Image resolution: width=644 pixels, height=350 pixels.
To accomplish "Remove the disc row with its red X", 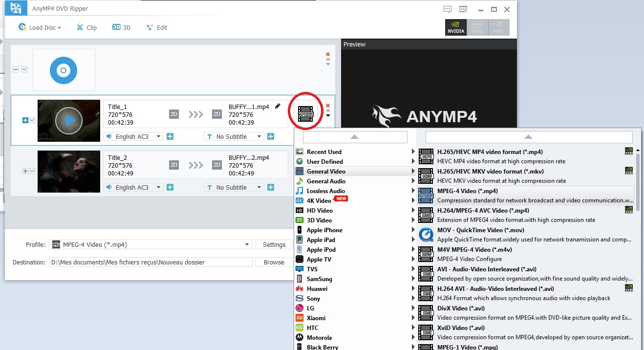I will pos(328,54).
